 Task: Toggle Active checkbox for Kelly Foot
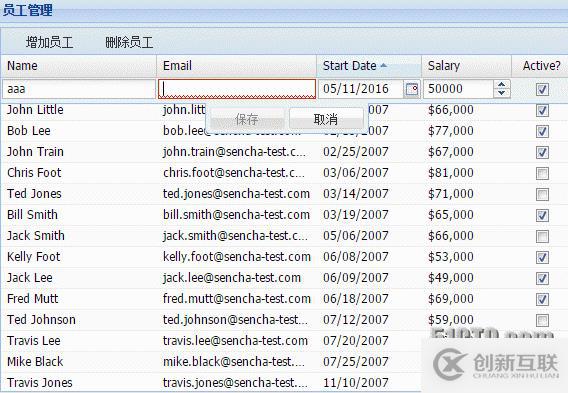click(542, 258)
